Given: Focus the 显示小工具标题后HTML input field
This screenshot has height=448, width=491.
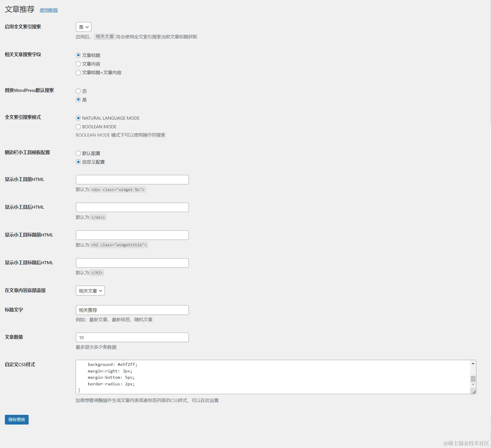Looking at the screenshot, I should 132,263.
